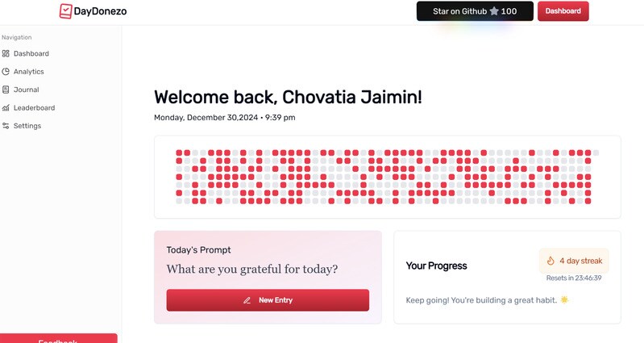
Task: Open the Feedback button at bottom left
Action: point(58,339)
